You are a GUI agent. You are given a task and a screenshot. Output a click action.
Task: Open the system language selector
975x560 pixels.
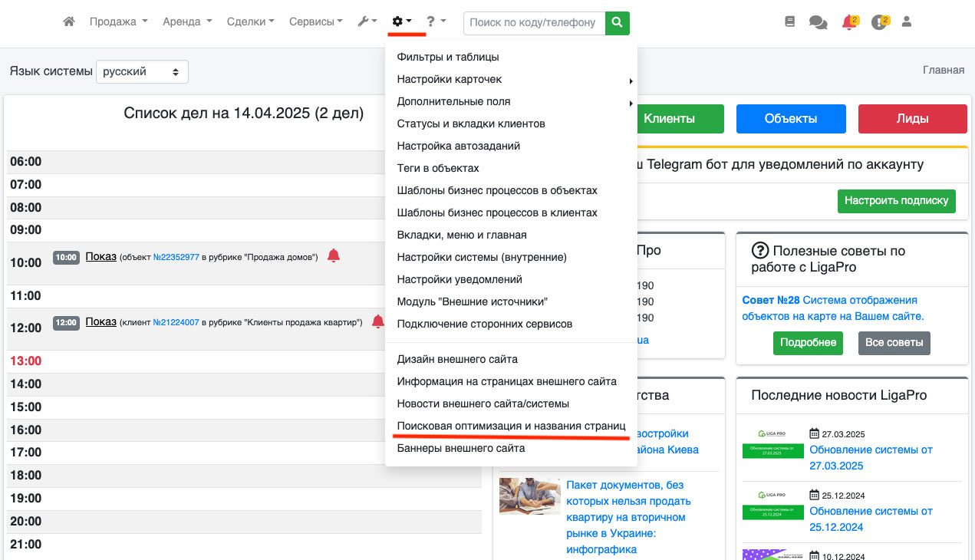(142, 71)
